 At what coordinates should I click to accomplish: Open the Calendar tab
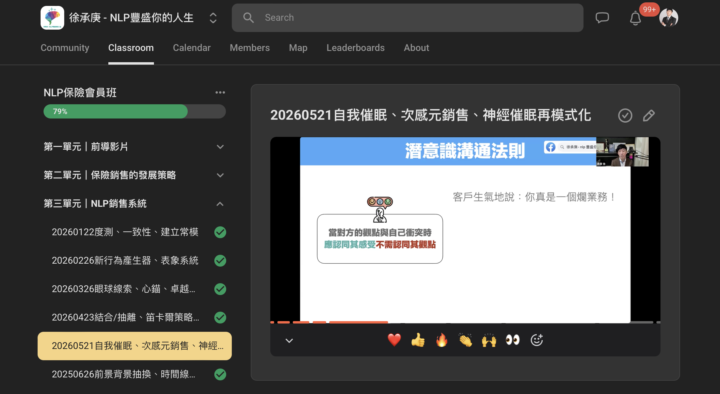(191, 48)
